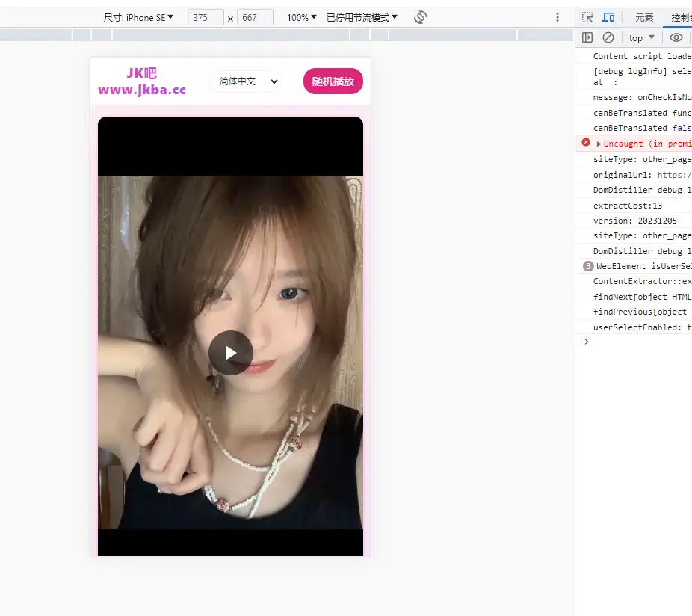Activate the inspect element picker icon
The image size is (692, 616).
tap(587, 18)
